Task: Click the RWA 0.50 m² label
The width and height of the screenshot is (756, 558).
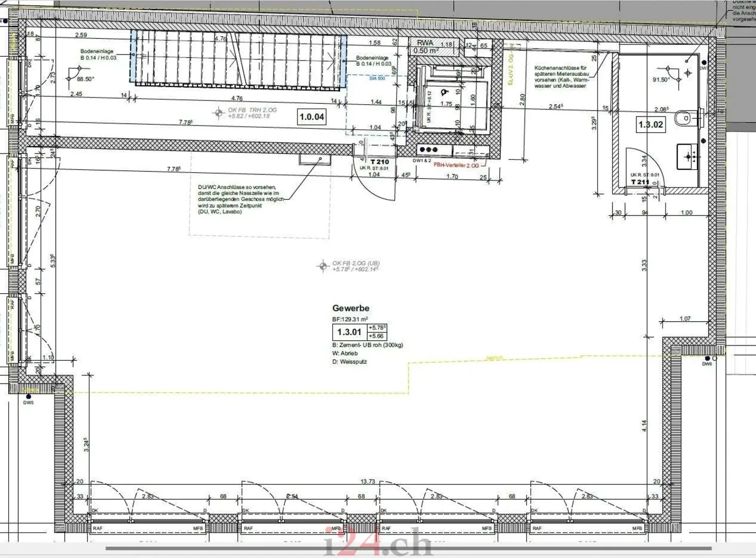Action: pyautogui.click(x=425, y=47)
